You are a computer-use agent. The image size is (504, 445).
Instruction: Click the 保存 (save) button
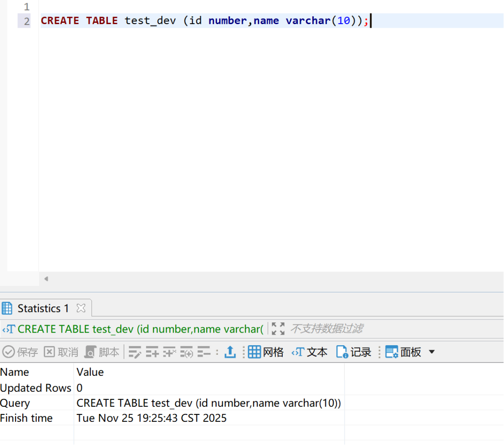[20, 352]
